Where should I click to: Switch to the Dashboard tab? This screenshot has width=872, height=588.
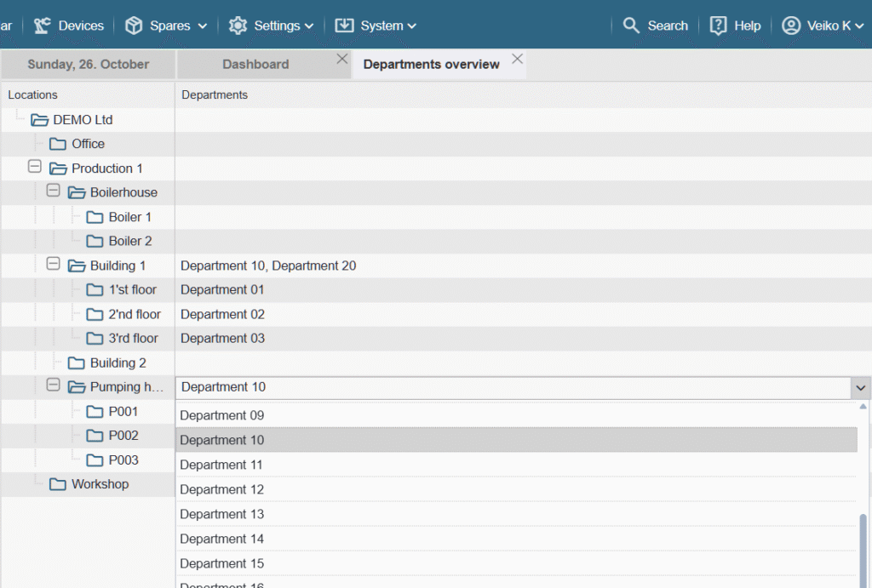coord(255,65)
